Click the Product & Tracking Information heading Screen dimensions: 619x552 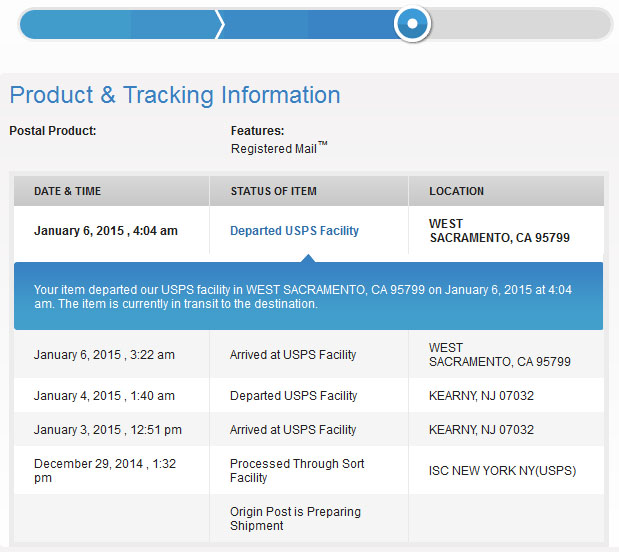tap(175, 95)
